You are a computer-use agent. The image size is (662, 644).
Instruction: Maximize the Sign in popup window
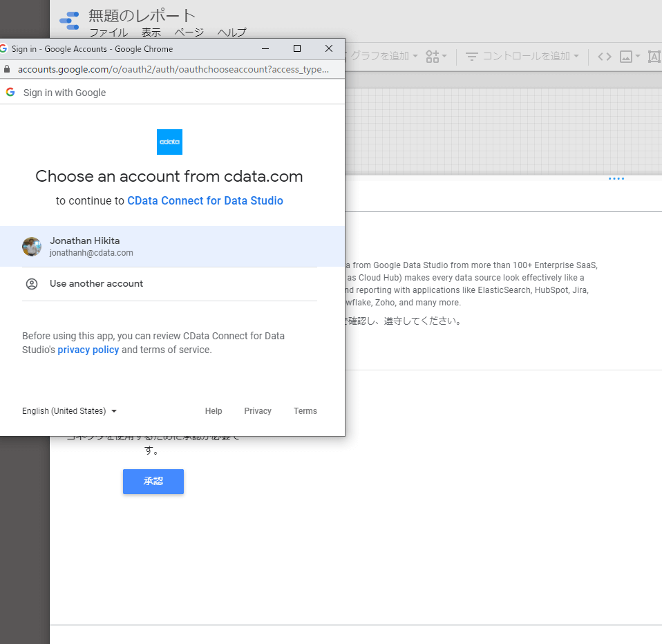point(297,48)
